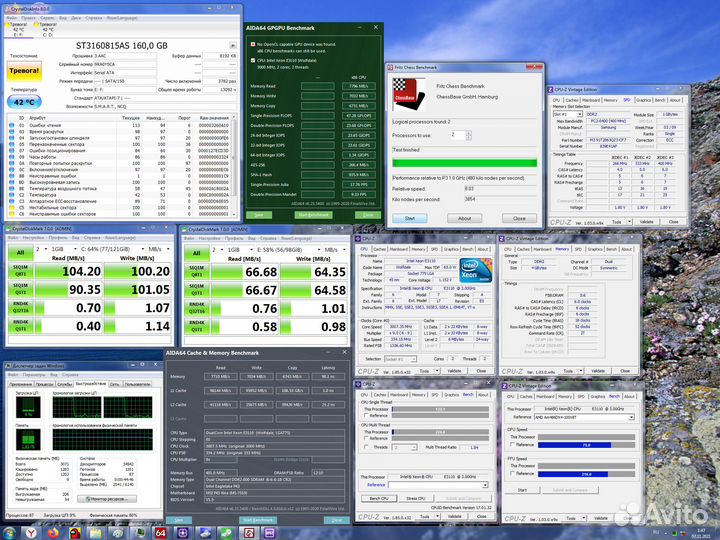Click the blue status circle of SMART attribute 01
The height and width of the screenshot is (540, 720).
coord(11,125)
